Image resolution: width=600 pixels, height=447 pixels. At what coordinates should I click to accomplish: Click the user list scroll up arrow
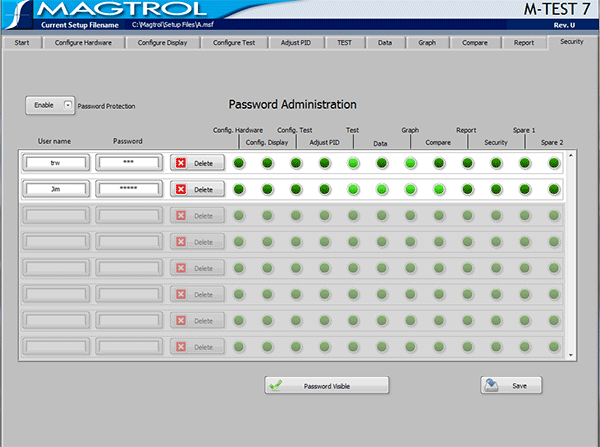tap(571, 155)
